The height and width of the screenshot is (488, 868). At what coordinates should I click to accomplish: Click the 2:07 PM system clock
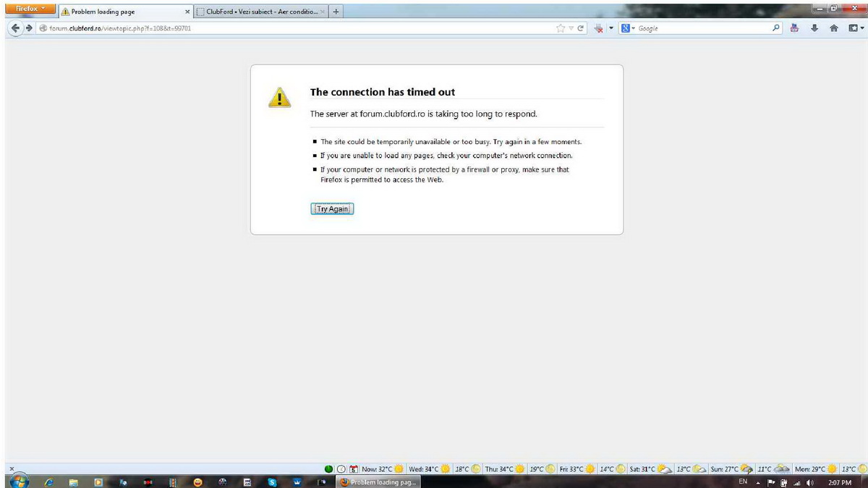click(x=840, y=481)
